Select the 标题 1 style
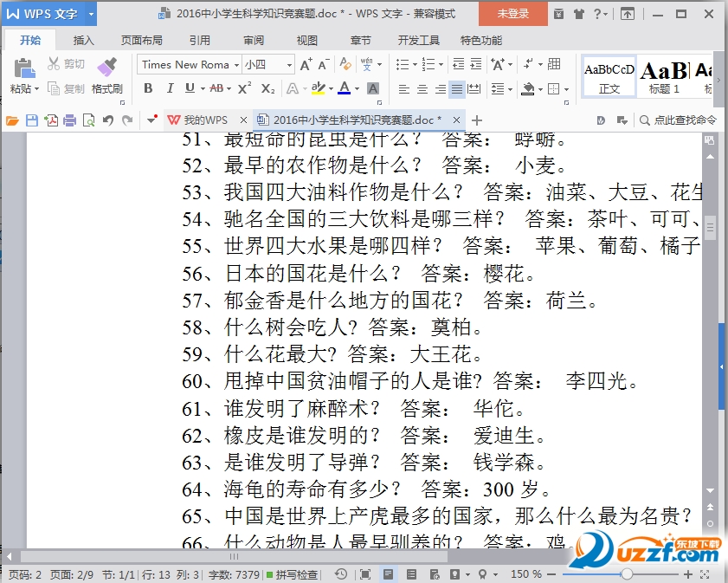This screenshot has width=728, height=583. click(x=665, y=76)
